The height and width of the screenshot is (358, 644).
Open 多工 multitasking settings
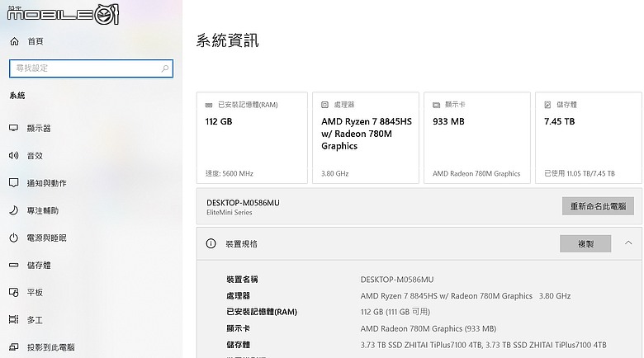tap(35, 320)
